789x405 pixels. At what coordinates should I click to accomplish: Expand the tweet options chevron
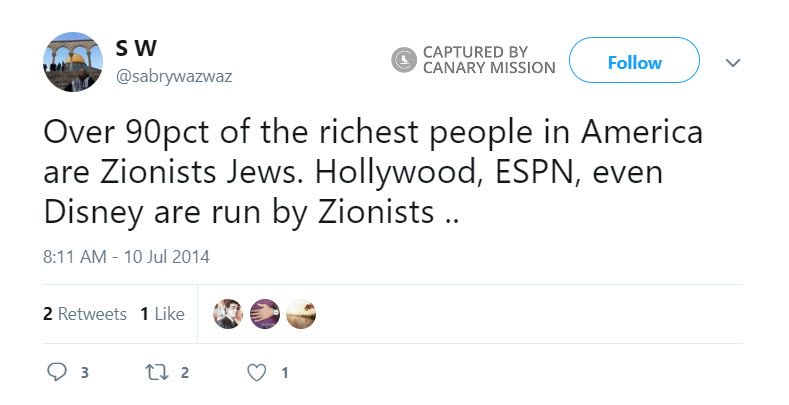732,62
